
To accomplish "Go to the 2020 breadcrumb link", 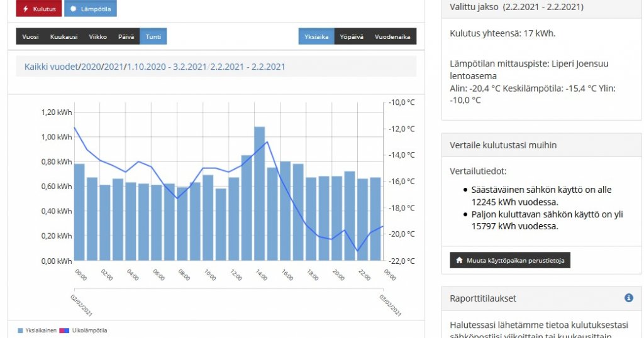I will 91,67.
